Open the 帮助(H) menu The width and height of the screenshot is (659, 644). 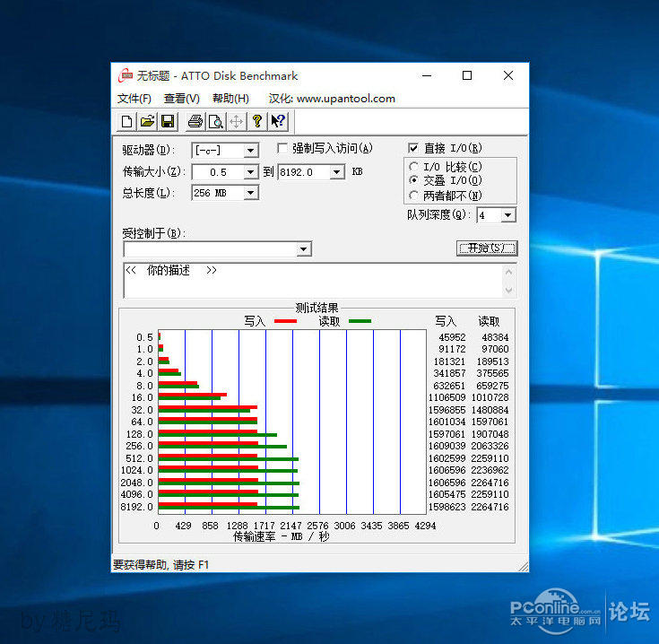click(x=230, y=99)
